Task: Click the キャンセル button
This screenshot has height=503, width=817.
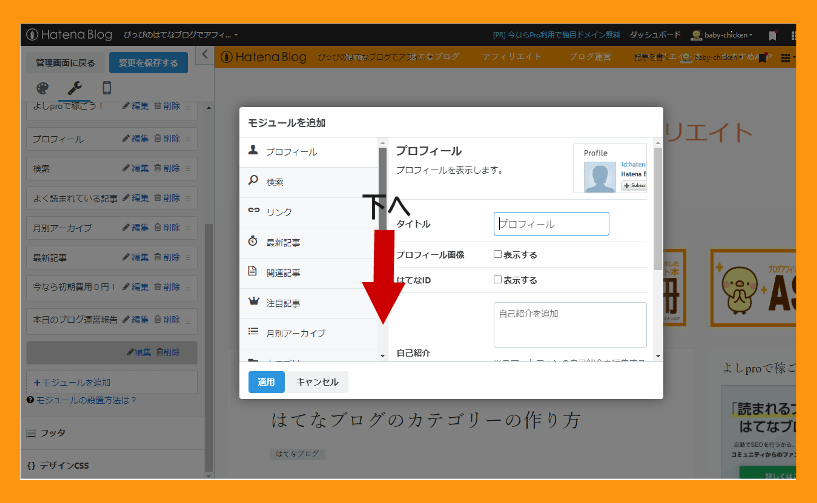Action: tap(318, 382)
